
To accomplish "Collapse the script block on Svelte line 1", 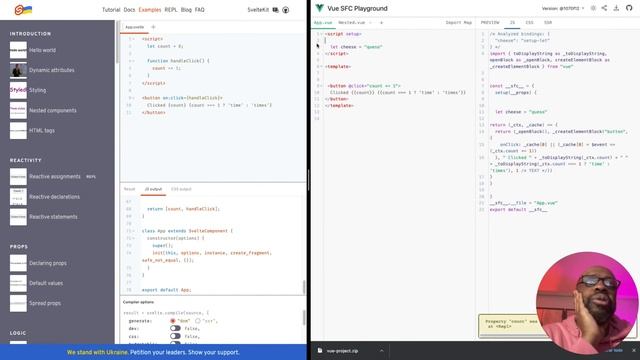I will [134, 39].
